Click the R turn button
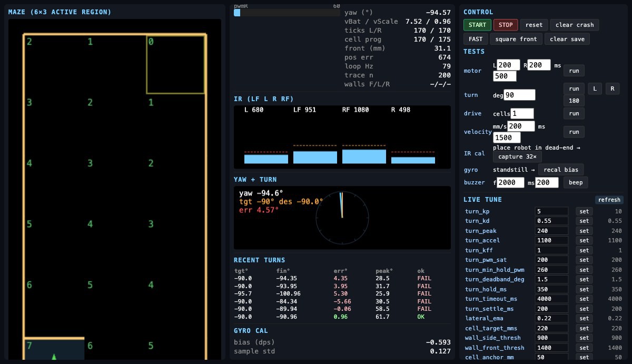The image size is (632, 364). (612, 88)
